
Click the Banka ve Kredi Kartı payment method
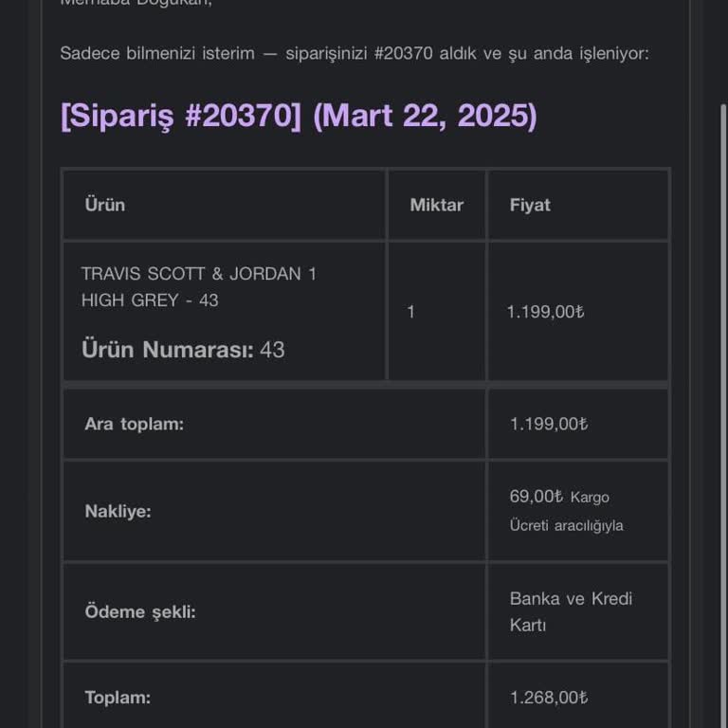pyautogui.click(x=571, y=611)
